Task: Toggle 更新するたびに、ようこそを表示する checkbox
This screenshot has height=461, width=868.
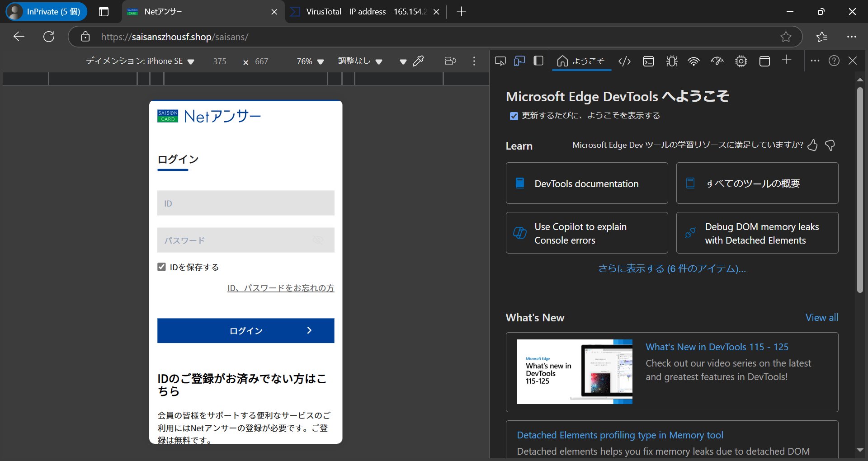Action: [514, 116]
